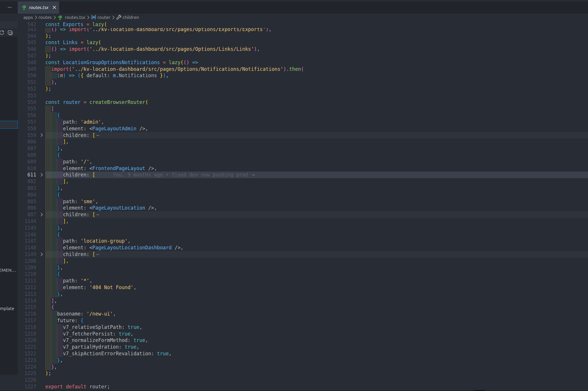The image size is (588, 391).
Task: Open the apps breadcrumb segment
Action: [28, 17]
